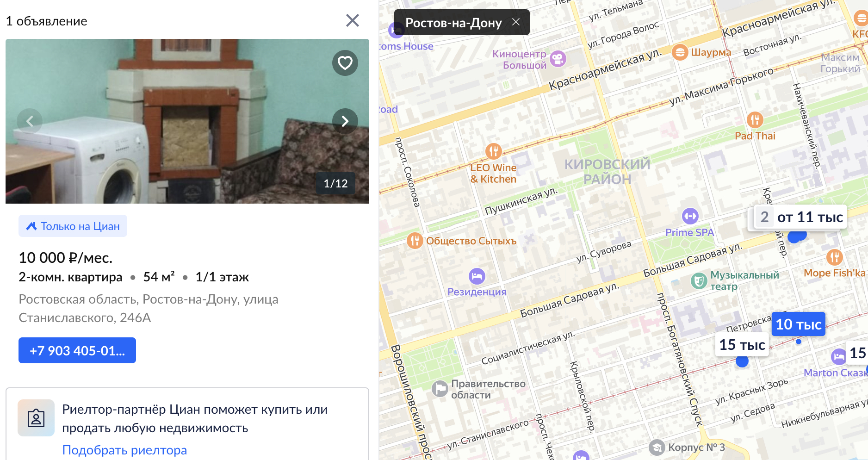Click the Резиденция hotel icon

(x=477, y=276)
